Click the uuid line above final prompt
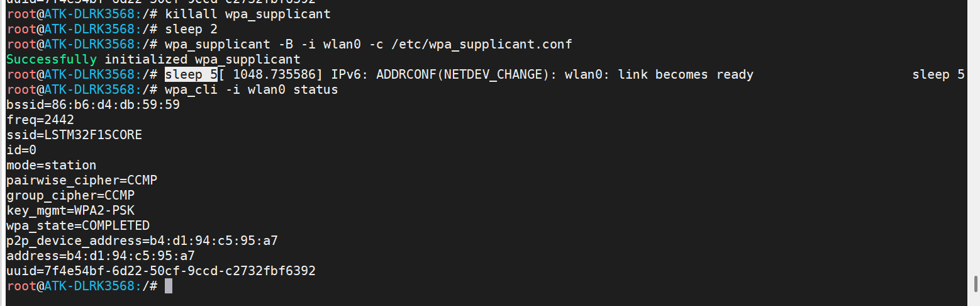This screenshot has width=980, height=306. (161, 271)
